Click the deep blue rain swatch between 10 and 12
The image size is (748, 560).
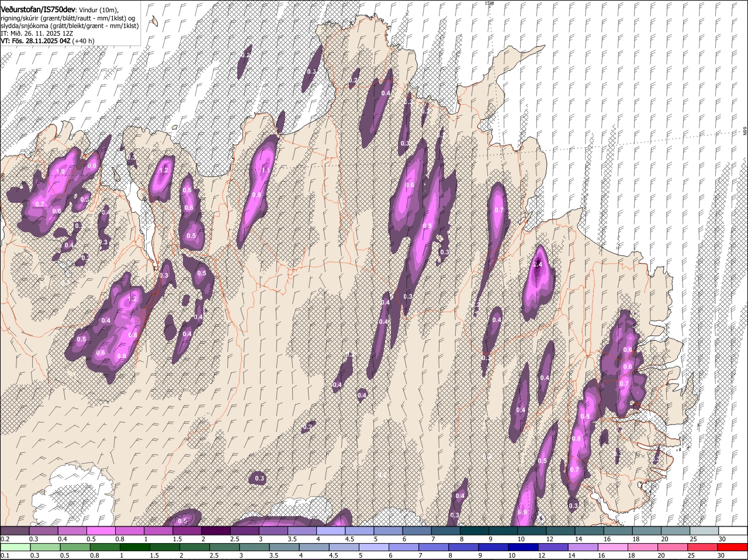522,547
